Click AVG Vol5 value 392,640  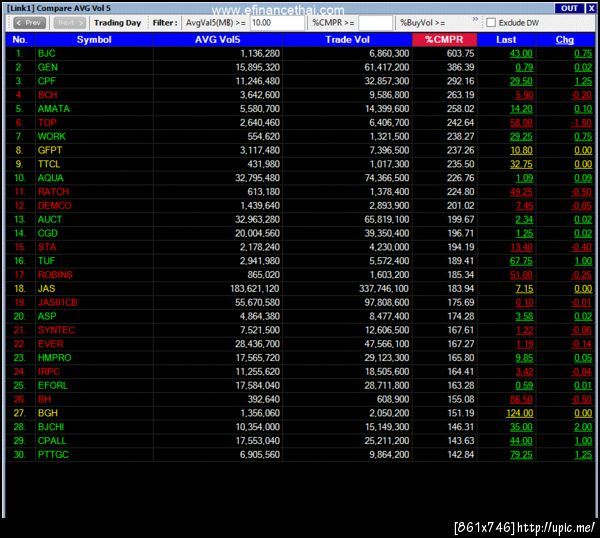pyautogui.click(x=263, y=399)
